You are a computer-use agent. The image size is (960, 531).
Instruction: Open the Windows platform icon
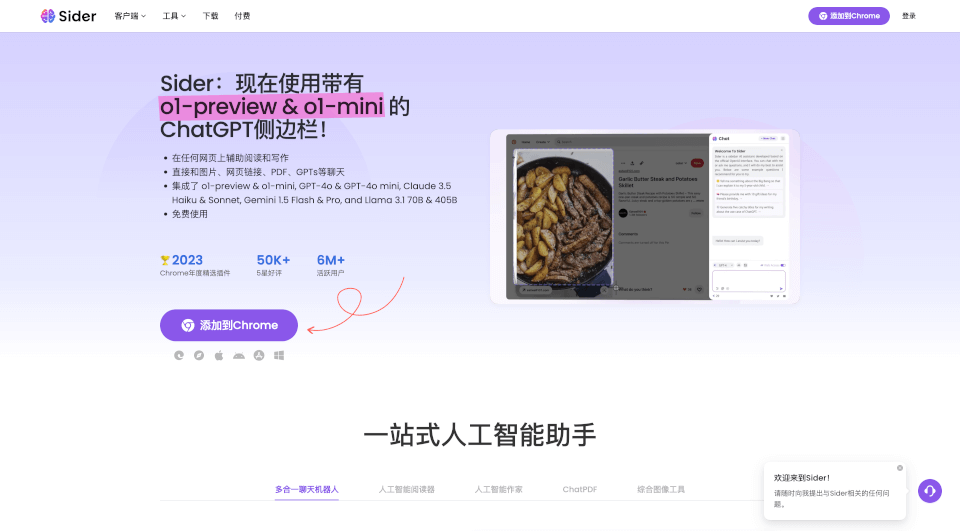[x=279, y=355]
